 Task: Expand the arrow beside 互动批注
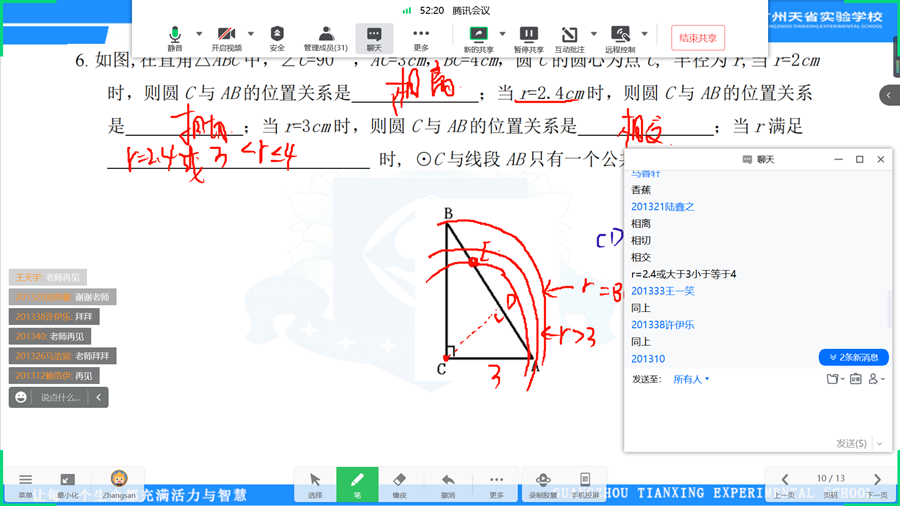pyautogui.click(x=593, y=34)
